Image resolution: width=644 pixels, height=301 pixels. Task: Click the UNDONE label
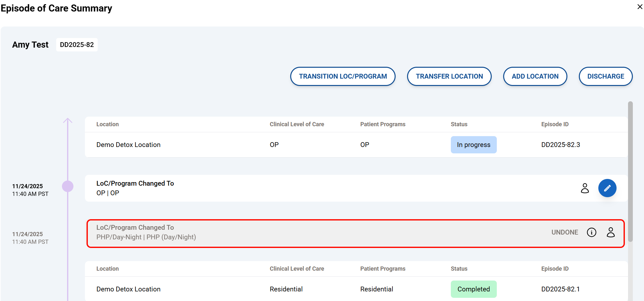(x=564, y=232)
